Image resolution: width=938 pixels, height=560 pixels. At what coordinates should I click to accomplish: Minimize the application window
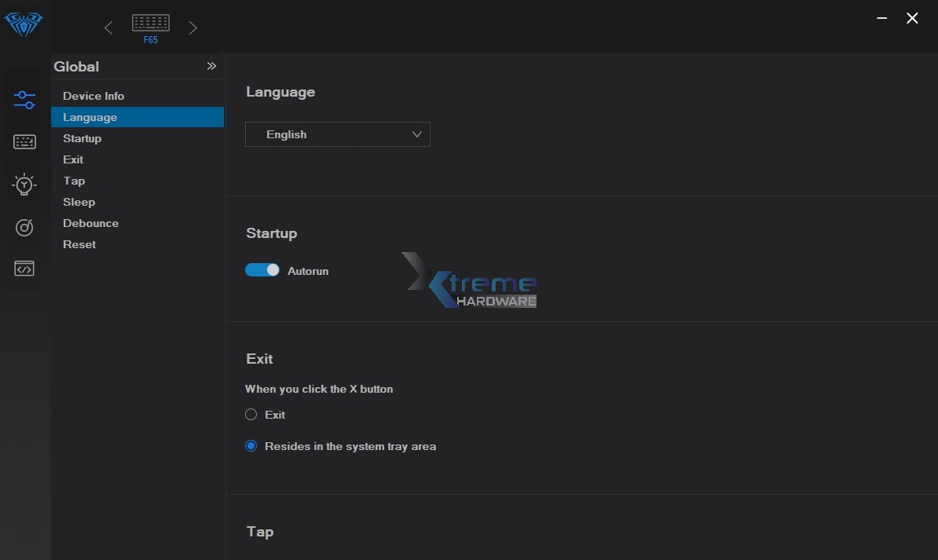coord(881,19)
